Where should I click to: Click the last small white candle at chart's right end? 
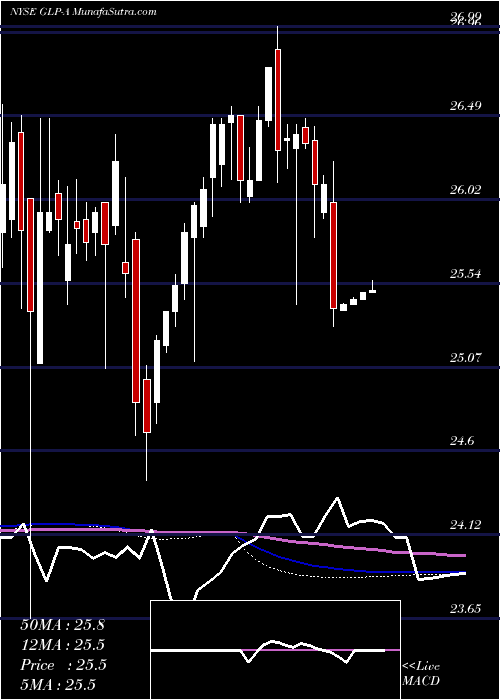372,290
